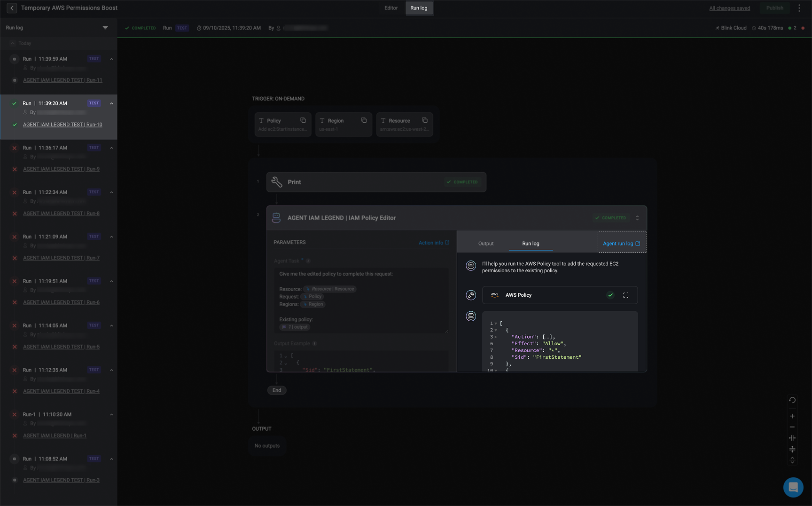Open AGENT IAM LEGEND TEST Run-8 link
The height and width of the screenshot is (506, 812).
61,213
